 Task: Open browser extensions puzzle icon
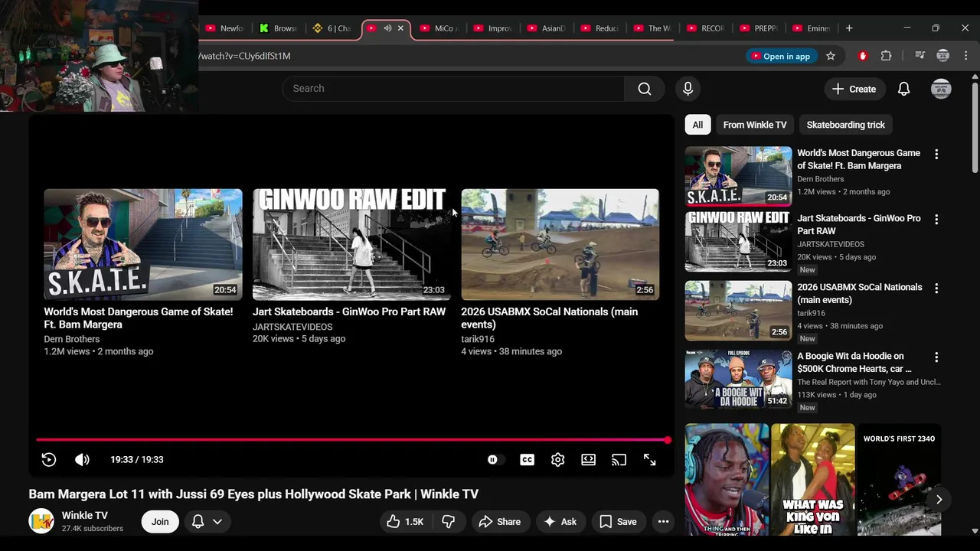tap(887, 56)
